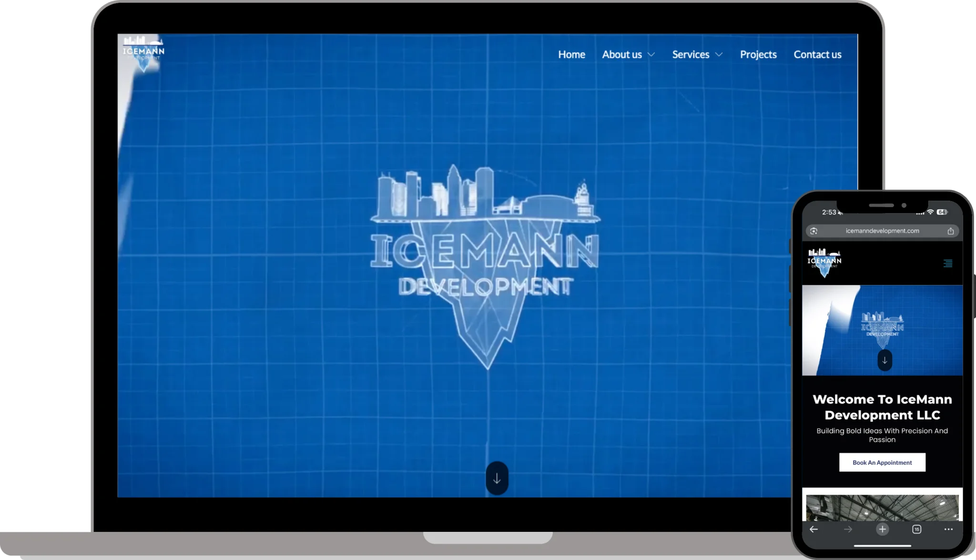Open the Contact us page
Viewport: 976px width, 560px height.
(817, 54)
